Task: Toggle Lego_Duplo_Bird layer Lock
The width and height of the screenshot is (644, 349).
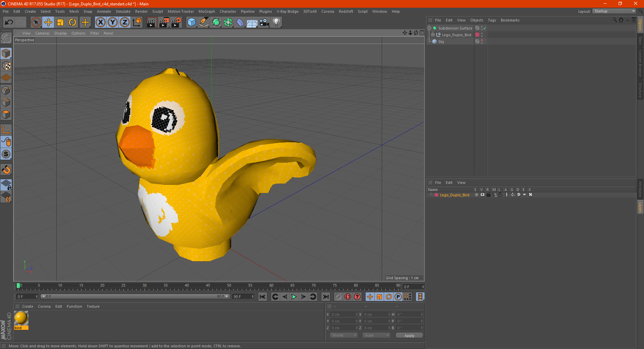Action: 500,195
